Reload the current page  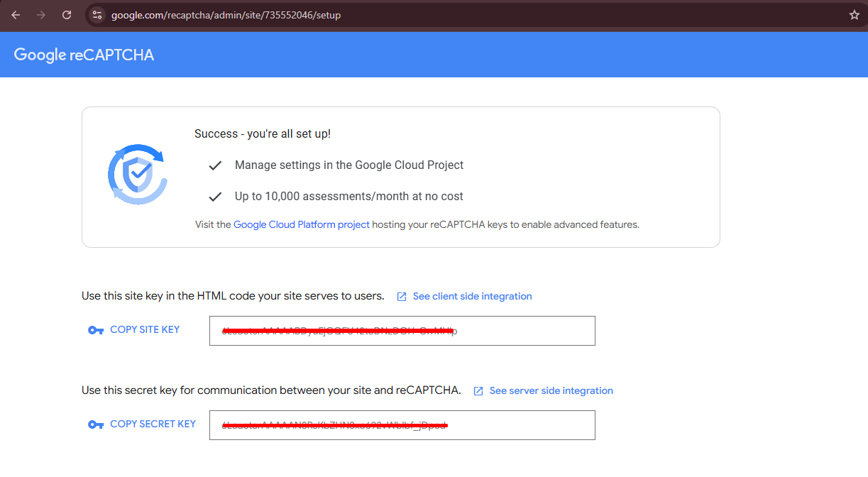click(x=67, y=15)
